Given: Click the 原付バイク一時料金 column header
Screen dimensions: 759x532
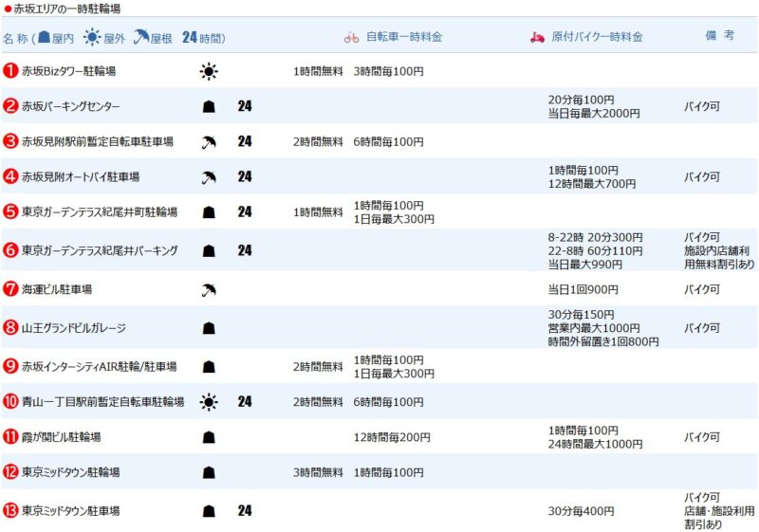Looking at the screenshot, I should coord(598,37).
